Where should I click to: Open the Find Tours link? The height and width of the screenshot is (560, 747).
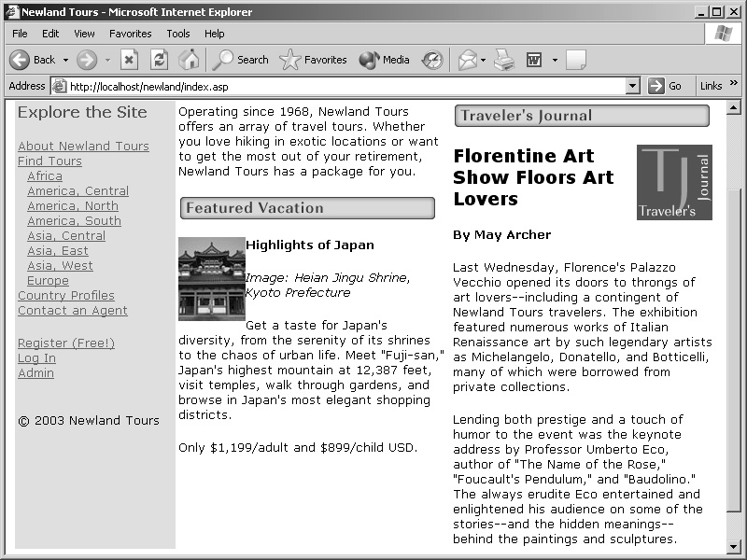click(x=49, y=161)
